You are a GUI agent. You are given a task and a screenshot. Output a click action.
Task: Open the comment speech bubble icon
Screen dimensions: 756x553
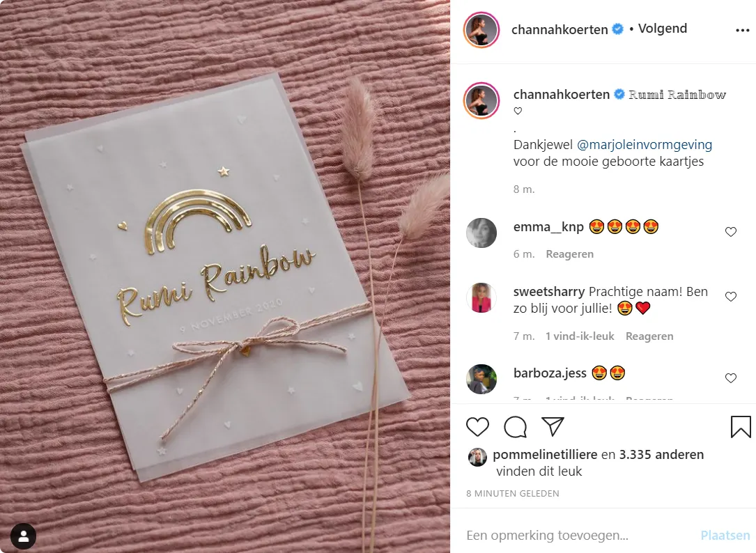point(515,427)
